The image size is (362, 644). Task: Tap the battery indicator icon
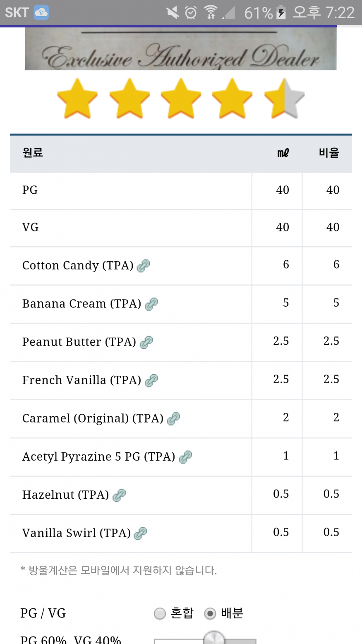point(281,12)
